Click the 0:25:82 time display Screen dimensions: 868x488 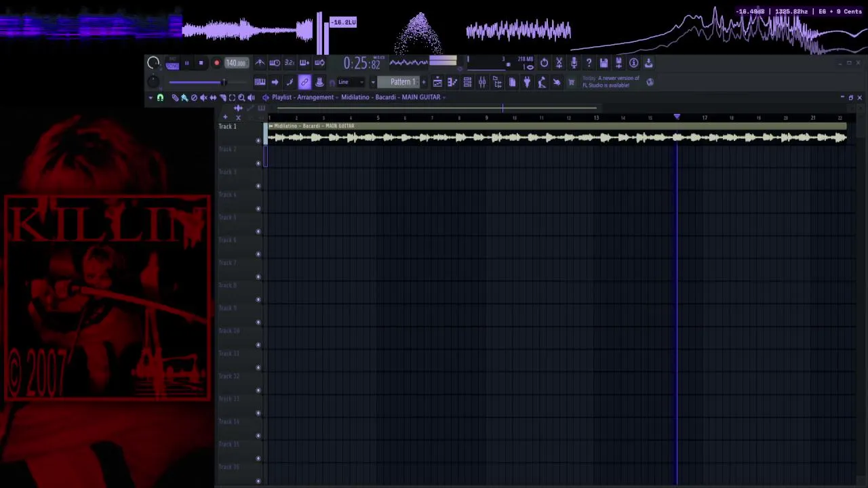coord(361,63)
